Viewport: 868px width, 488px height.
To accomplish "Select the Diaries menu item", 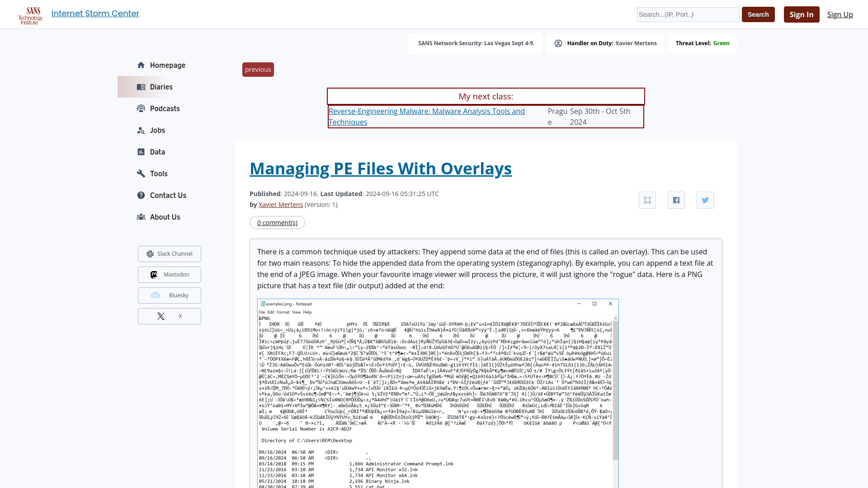I will tap(161, 87).
